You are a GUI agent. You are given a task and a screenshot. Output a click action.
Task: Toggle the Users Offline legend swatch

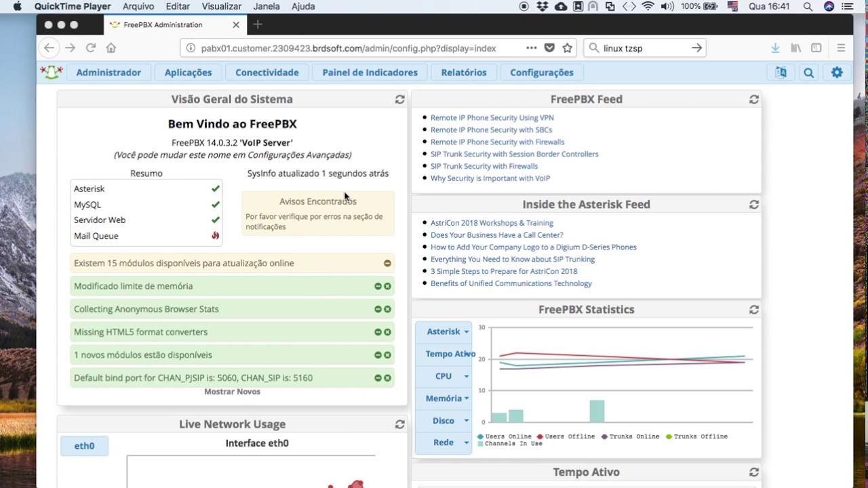540,436
